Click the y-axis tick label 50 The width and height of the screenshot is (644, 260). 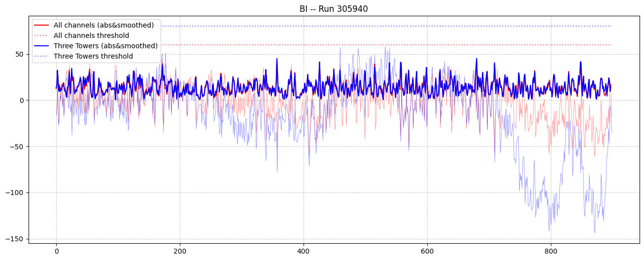coord(20,54)
